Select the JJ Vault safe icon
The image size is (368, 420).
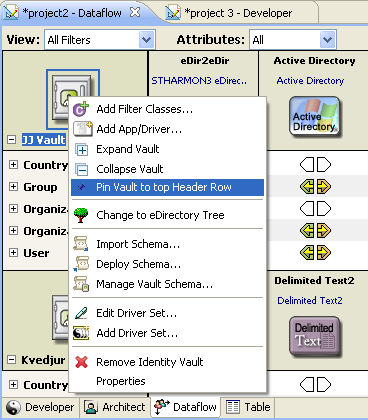coord(73,99)
